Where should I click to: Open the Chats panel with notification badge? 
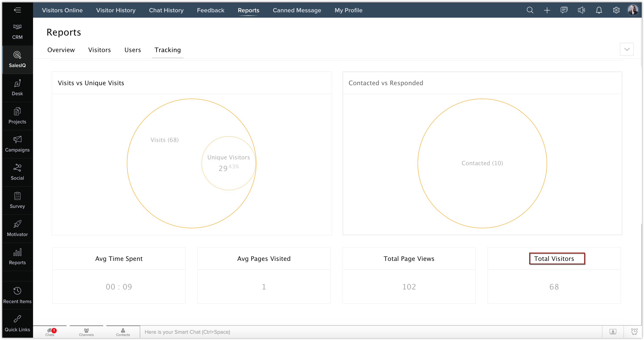click(50, 332)
